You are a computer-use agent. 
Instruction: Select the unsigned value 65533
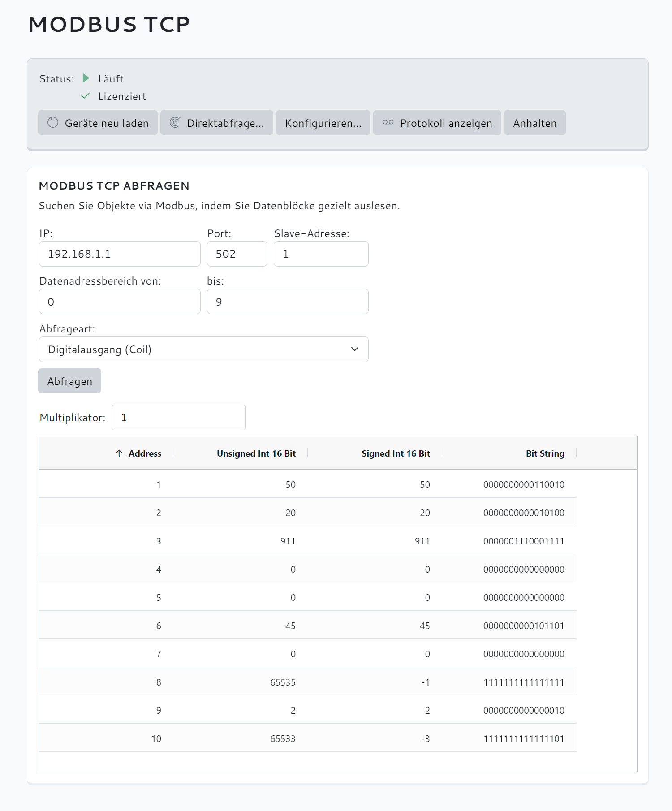pyautogui.click(x=283, y=738)
